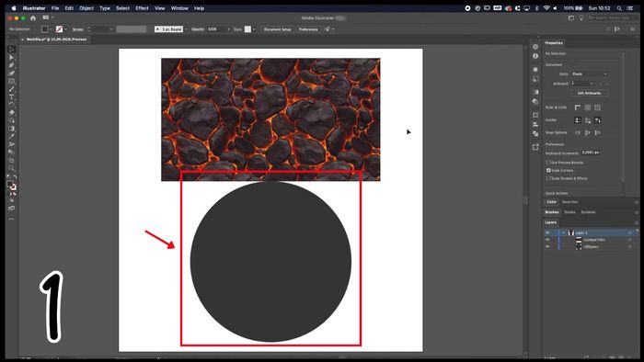The width and height of the screenshot is (644, 362).
Task: Open the File menu
Action: pos(55,8)
